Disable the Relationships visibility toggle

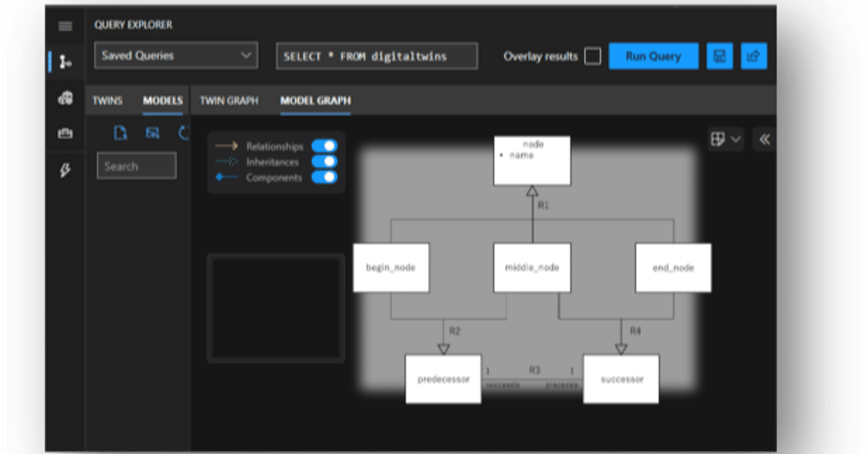(325, 145)
